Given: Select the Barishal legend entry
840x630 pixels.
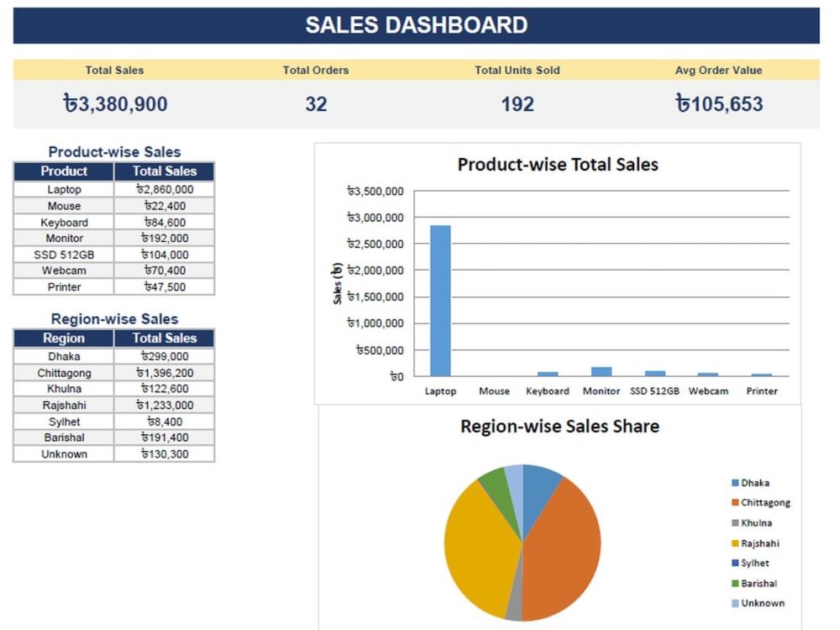Looking at the screenshot, I should [754, 584].
